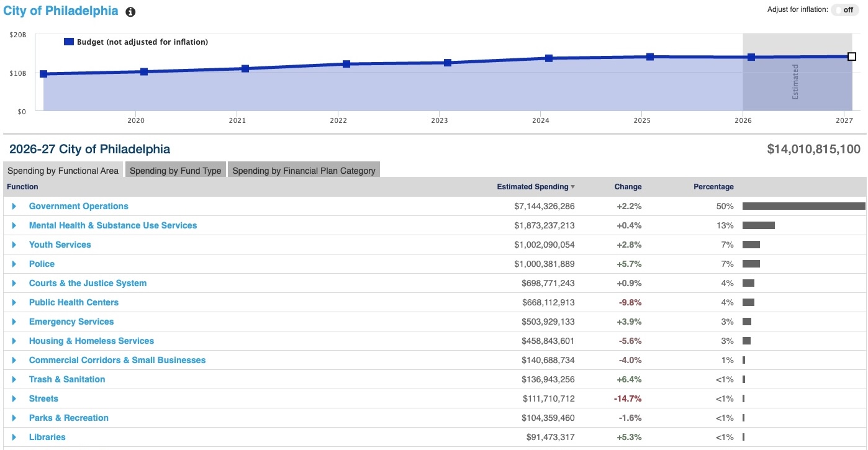Click the $7,144,326,286 spending amount
The width and height of the screenshot is (868, 450).
[545, 206]
